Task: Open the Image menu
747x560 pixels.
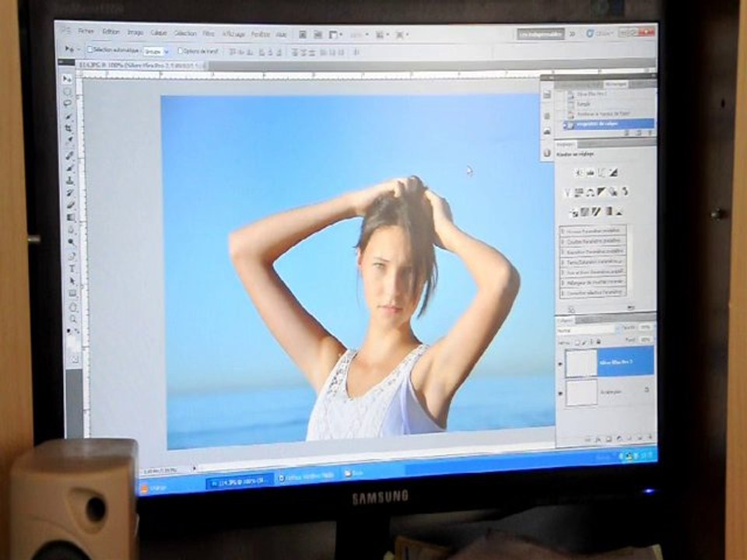Action: pos(135,33)
